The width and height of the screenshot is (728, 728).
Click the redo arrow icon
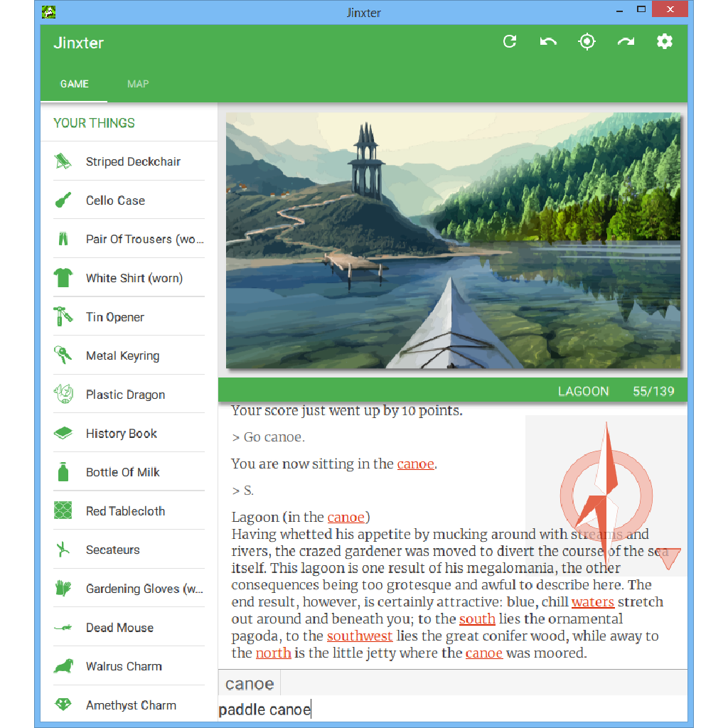tap(626, 42)
